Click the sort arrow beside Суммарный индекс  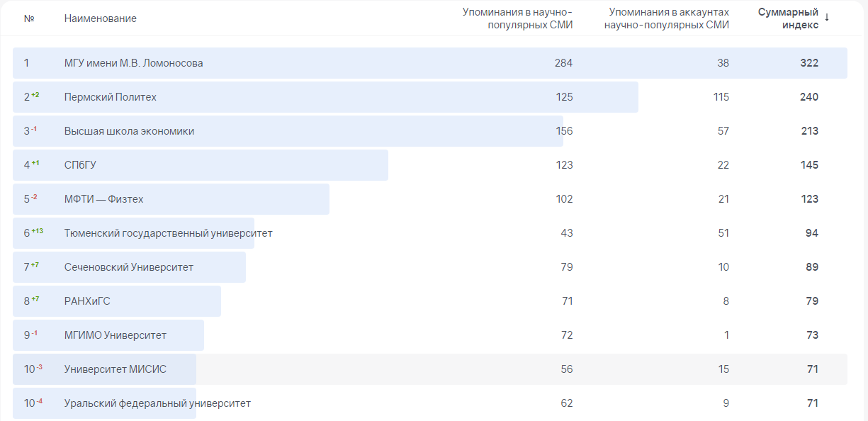827,18
